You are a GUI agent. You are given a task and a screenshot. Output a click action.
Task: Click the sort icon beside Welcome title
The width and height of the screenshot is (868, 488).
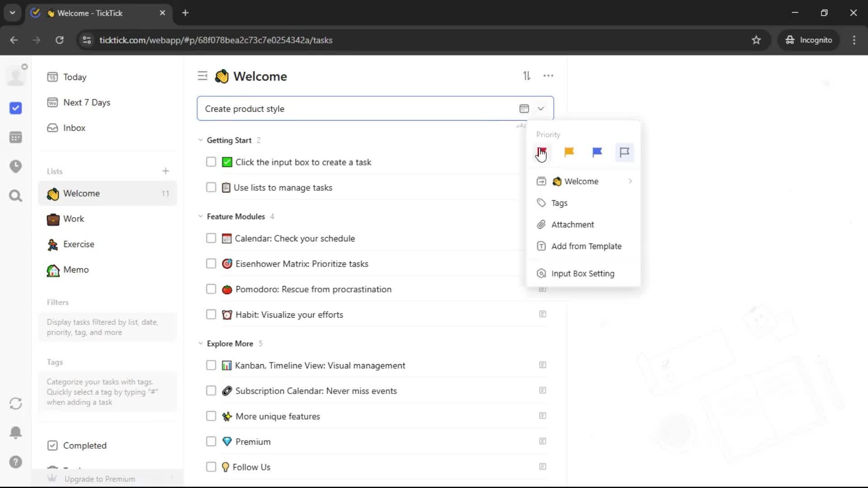point(527,76)
